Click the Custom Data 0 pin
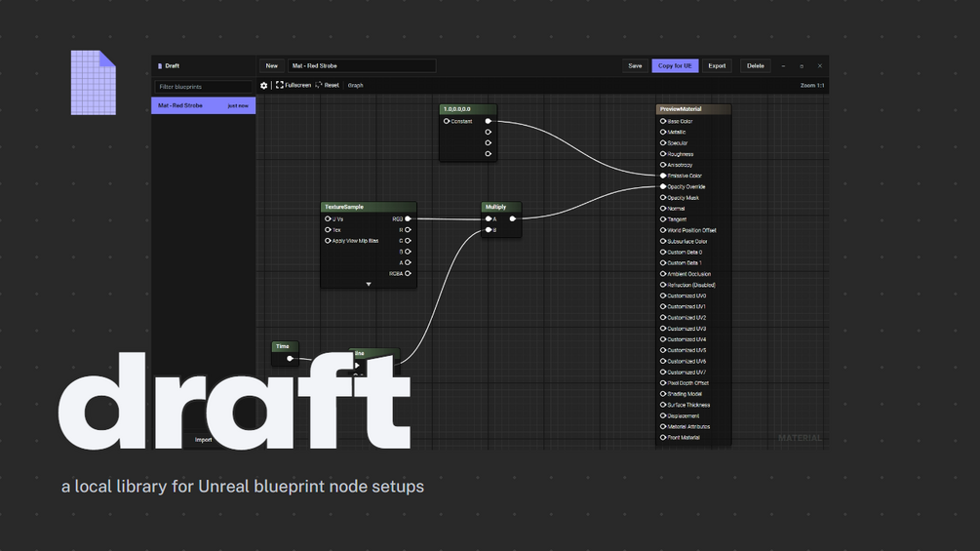Screen dimensions: 980x551 pyautogui.click(x=663, y=253)
